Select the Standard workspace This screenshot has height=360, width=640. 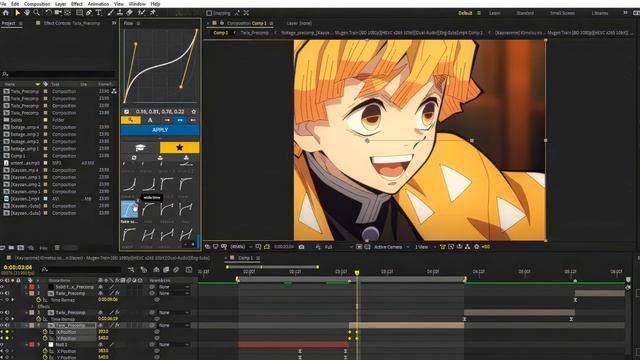coord(525,13)
